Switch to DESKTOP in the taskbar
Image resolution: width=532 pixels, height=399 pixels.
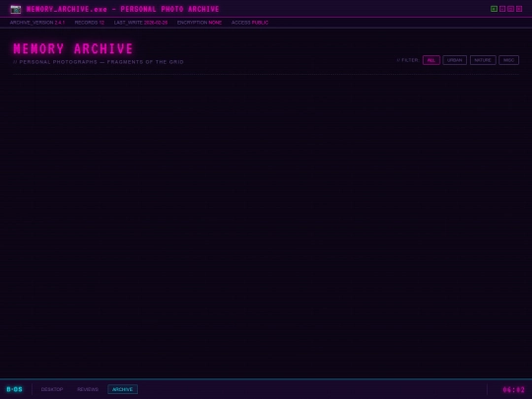coord(52,389)
